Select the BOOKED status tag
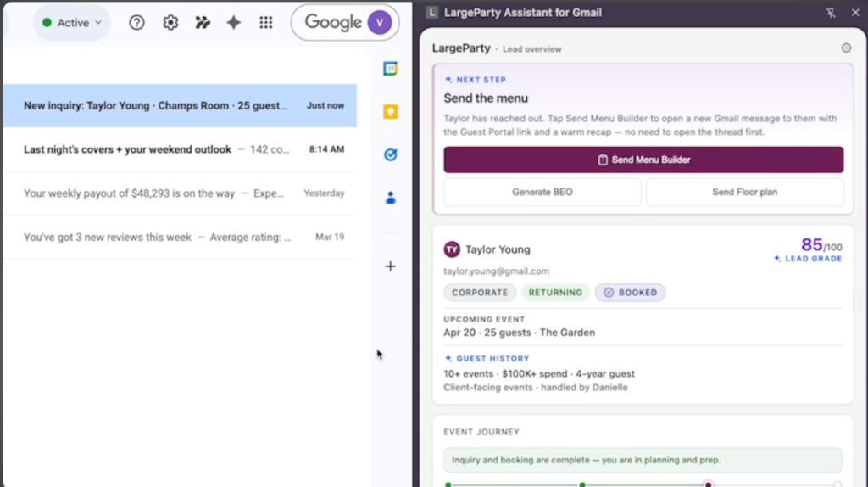 [x=630, y=293]
